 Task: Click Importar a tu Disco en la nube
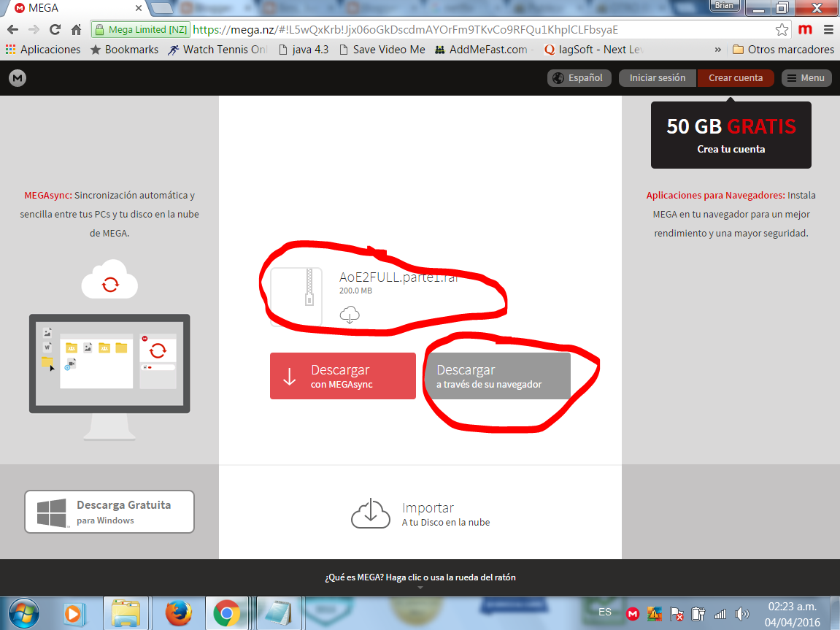coord(420,514)
